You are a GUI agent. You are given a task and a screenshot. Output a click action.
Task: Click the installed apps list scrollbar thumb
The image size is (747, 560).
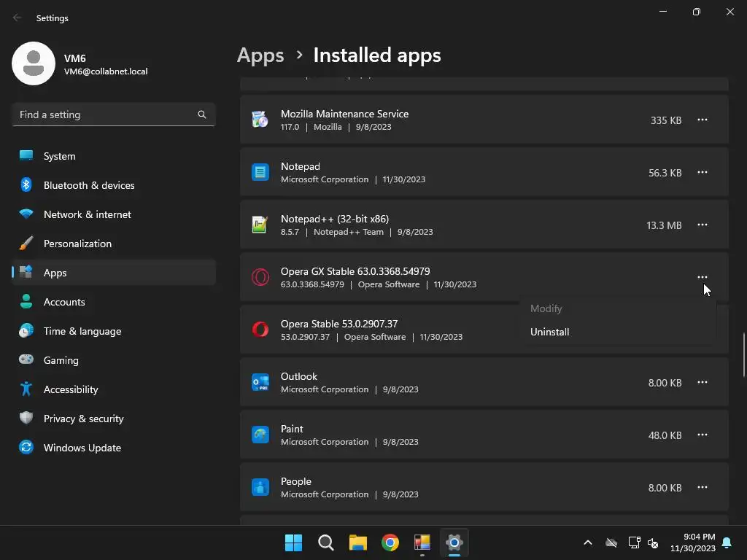coord(743,355)
